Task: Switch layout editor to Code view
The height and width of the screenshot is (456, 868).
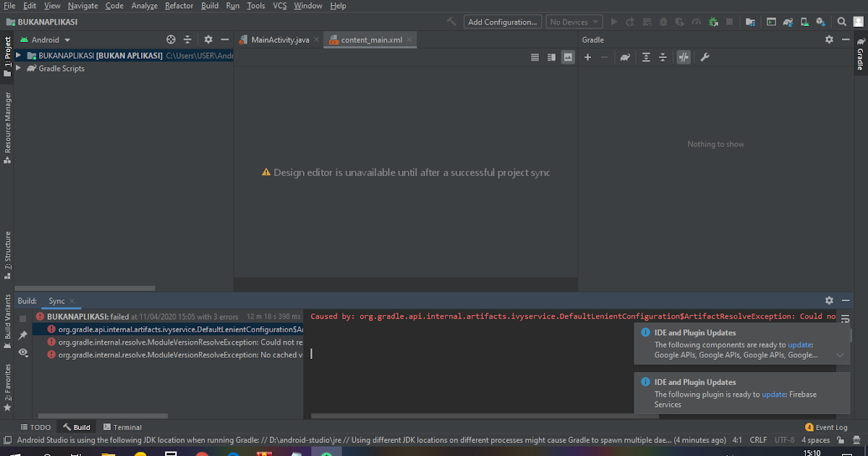Action: click(x=534, y=56)
